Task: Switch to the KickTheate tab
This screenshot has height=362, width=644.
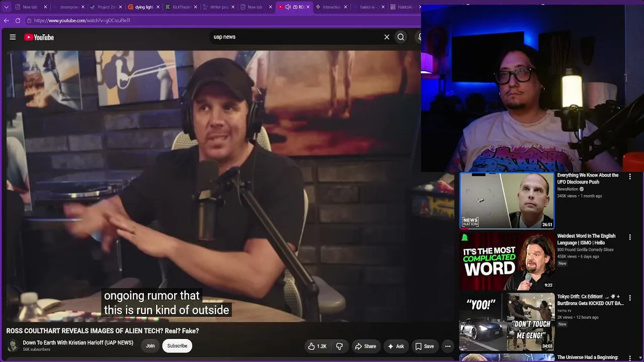Action: tap(181, 7)
